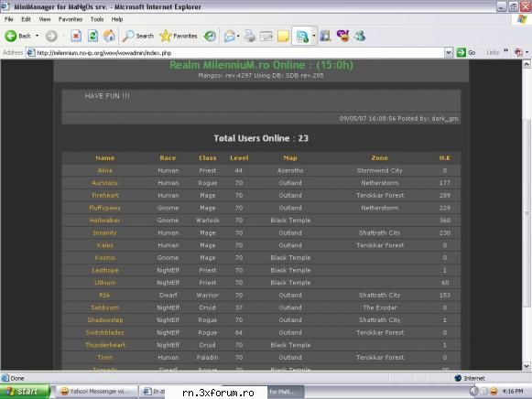
Task: Click the Forward arrow button
Action: (51, 36)
